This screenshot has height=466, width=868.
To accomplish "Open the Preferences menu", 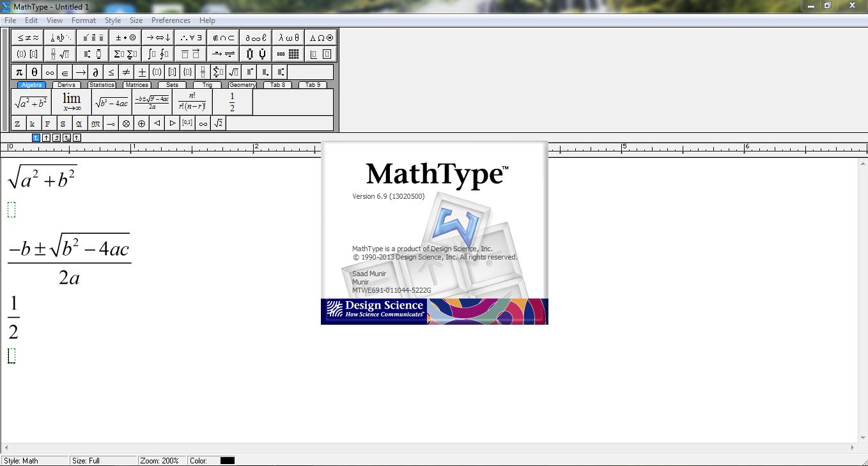I will [171, 20].
